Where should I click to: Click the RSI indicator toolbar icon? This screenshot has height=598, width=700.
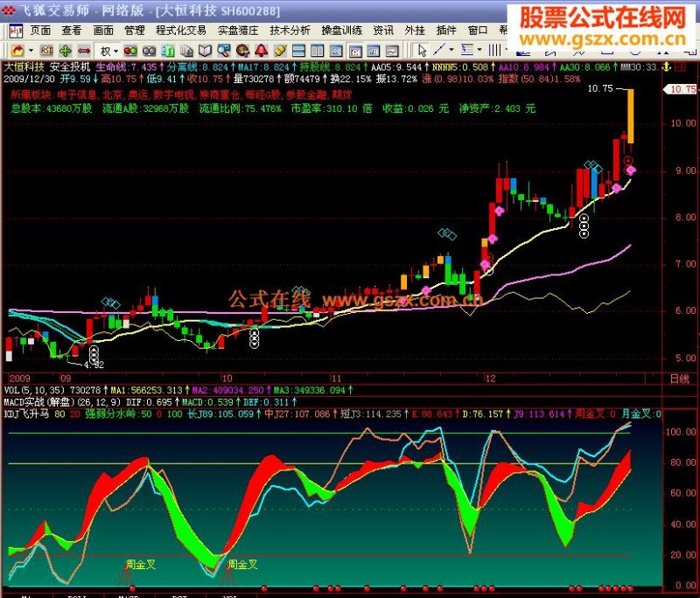(46, 51)
